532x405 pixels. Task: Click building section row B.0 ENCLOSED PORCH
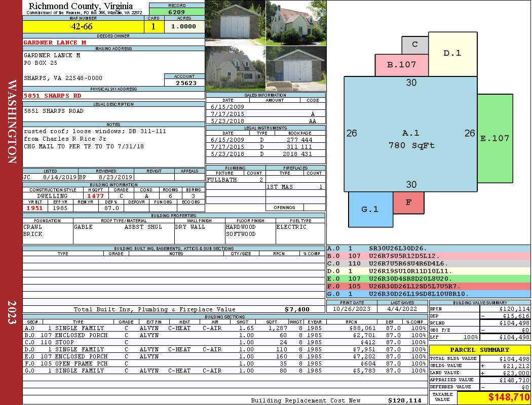[225, 335]
